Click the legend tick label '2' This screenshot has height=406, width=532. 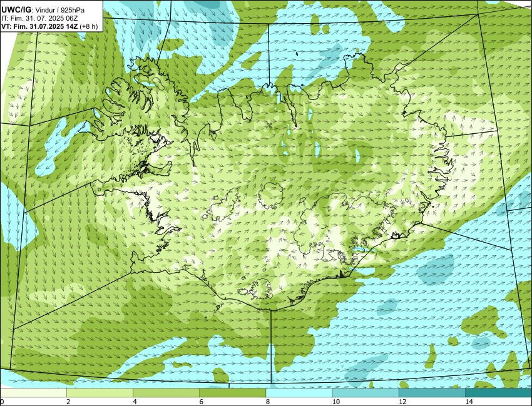(x=68, y=402)
